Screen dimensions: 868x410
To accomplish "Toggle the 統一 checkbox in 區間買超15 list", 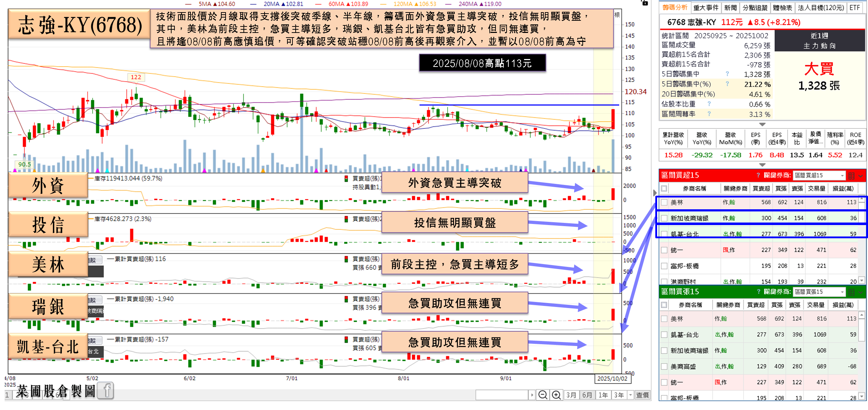I will point(664,250).
